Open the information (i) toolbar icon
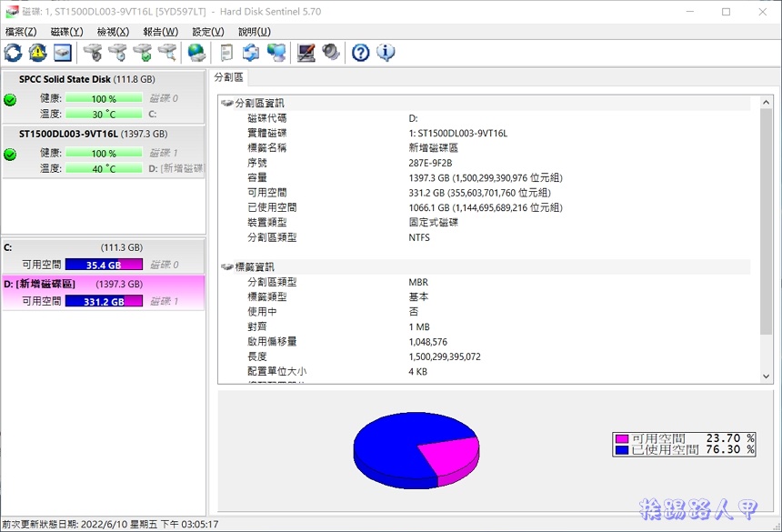Screen dimensions: 782x532 [x=386, y=53]
